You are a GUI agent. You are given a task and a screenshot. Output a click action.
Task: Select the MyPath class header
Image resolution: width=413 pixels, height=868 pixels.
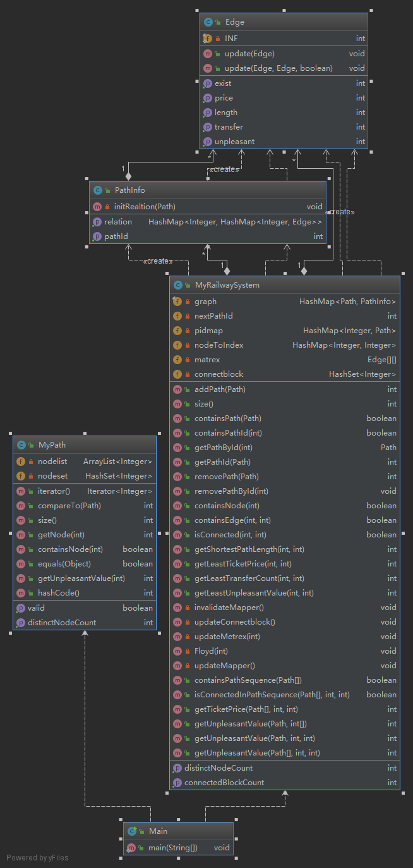85,445
